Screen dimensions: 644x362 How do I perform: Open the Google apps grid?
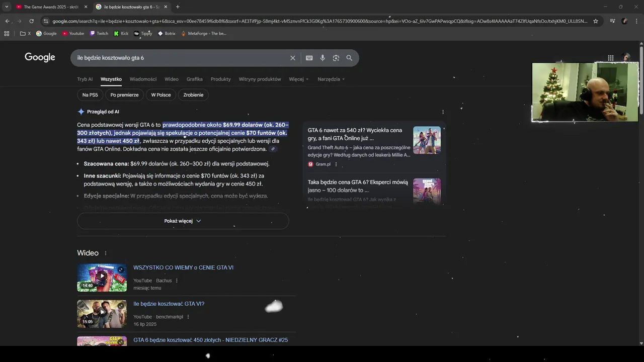tap(610, 58)
